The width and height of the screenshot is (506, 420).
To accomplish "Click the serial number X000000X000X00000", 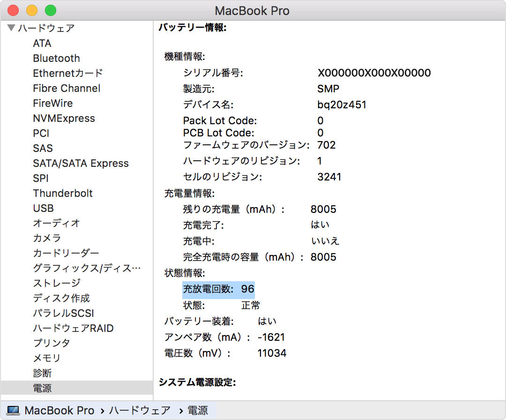I will (374, 73).
